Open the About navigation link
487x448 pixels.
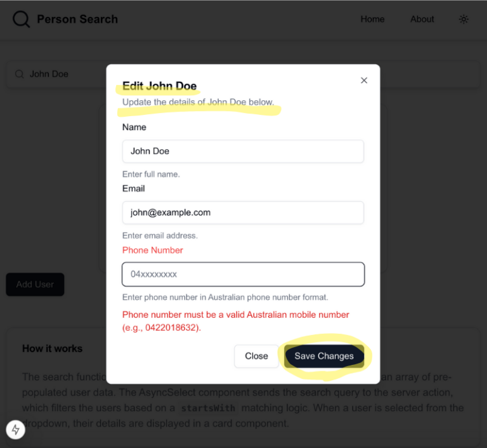pos(422,19)
